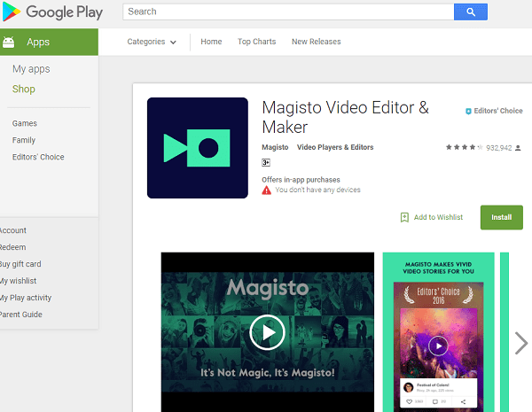532x412 pixels.
Task: Open Account link in sidebar
Action: pyautogui.click(x=13, y=230)
